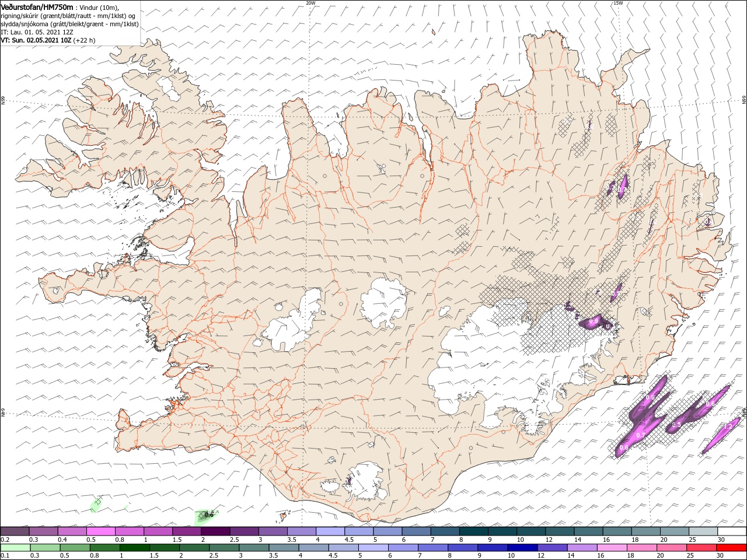Select upper legend swatch starting at 0.3
747x560 pixels.
tap(43, 531)
